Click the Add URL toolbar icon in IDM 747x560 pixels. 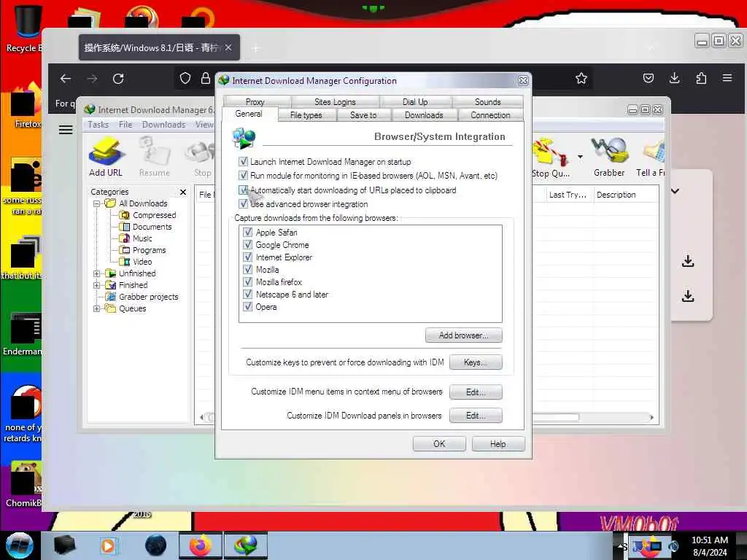click(x=106, y=156)
